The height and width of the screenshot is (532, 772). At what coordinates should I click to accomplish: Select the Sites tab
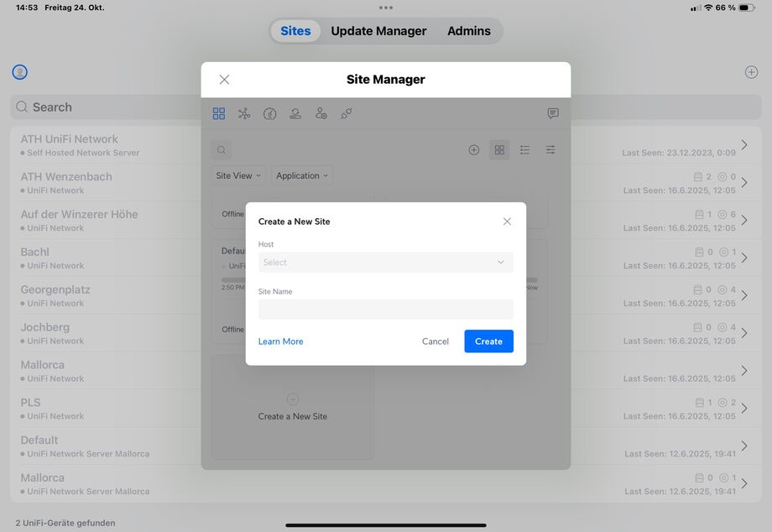(295, 31)
